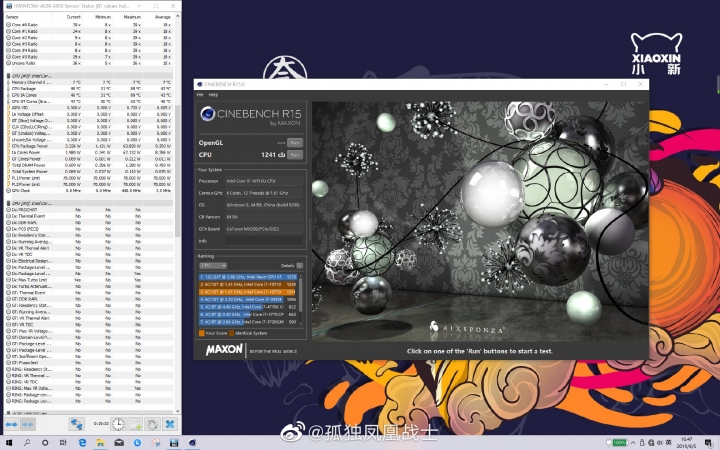This screenshot has width=720, height=450.
Task: Click the HWiNFO scroll down arrow
Action: point(178,411)
